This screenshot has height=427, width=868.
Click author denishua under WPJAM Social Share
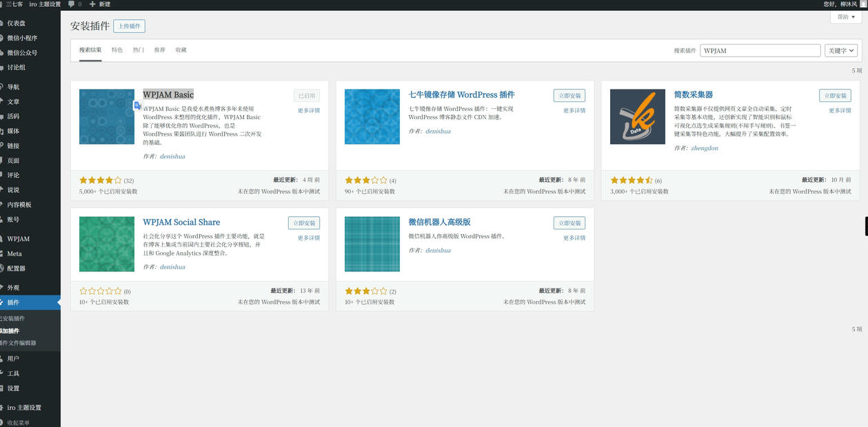(x=172, y=267)
